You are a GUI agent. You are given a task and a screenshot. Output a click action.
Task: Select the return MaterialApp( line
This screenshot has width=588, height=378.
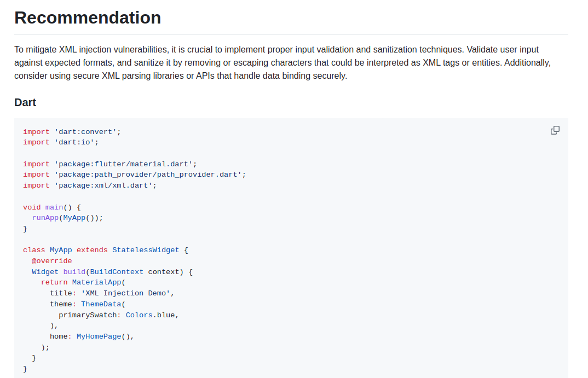click(83, 282)
